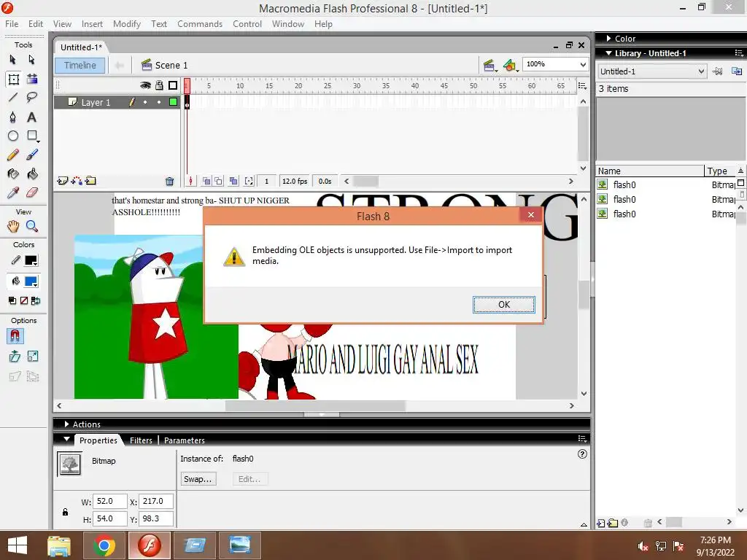Toggle show all layers as outlines
This screenshot has width=747, height=560.
[173, 85]
